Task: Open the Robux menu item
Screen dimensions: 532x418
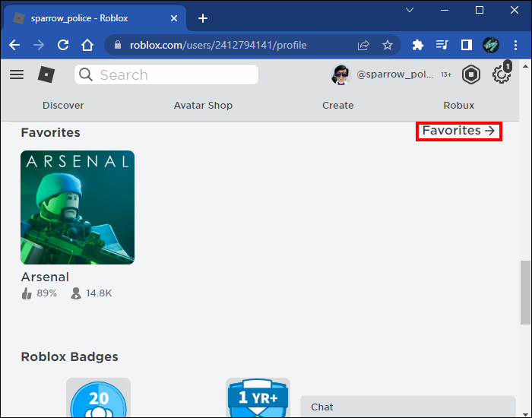Action: [x=459, y=106]
